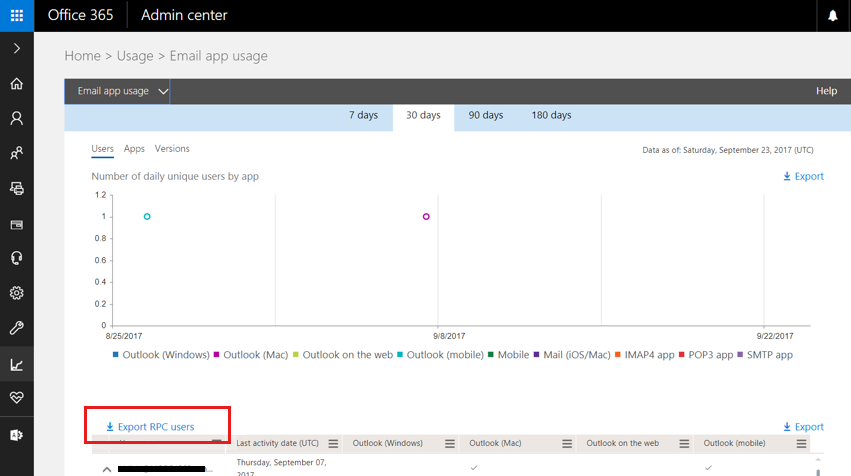
Task: Export the chart data
Action: tap(803, 176)
